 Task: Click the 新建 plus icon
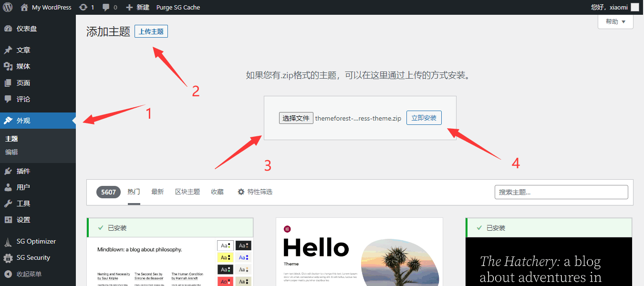tap(129, 7)
